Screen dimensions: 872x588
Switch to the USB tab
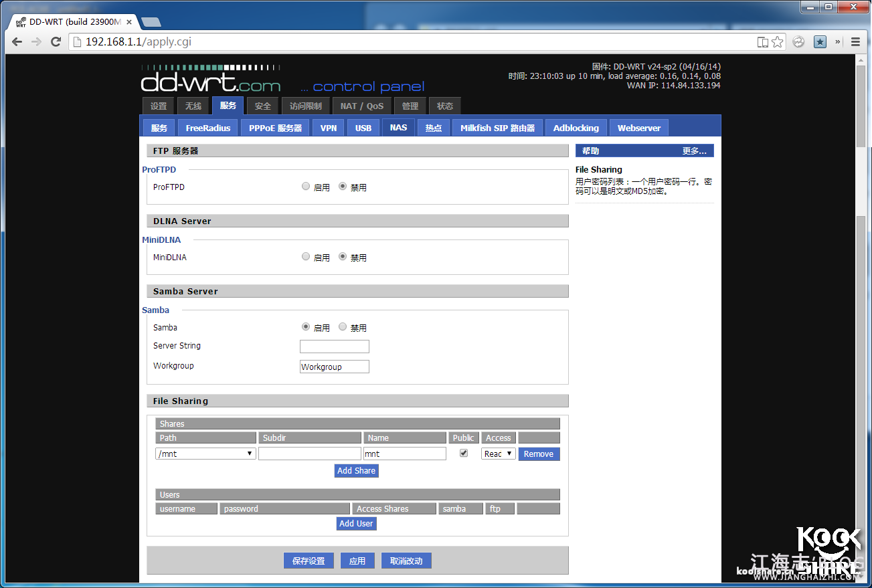click(x=363, y=128)
